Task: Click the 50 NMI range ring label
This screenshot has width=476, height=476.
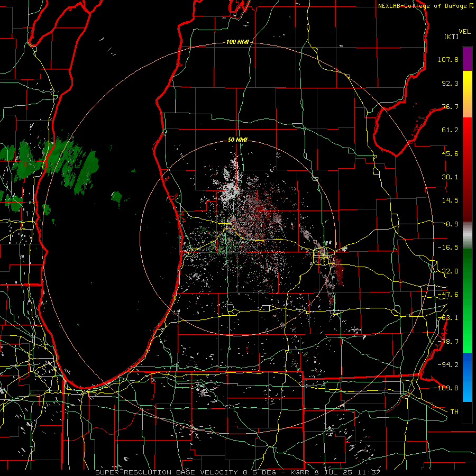Action: (237, 140)
